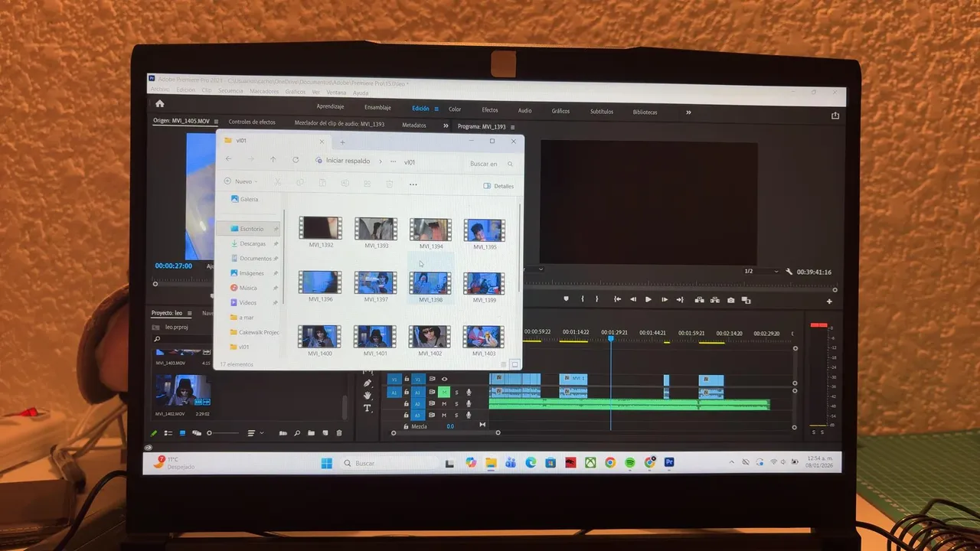980x551 pixels.
Task: Select the Type tool in the tools panel
Action: coord(367,408)
